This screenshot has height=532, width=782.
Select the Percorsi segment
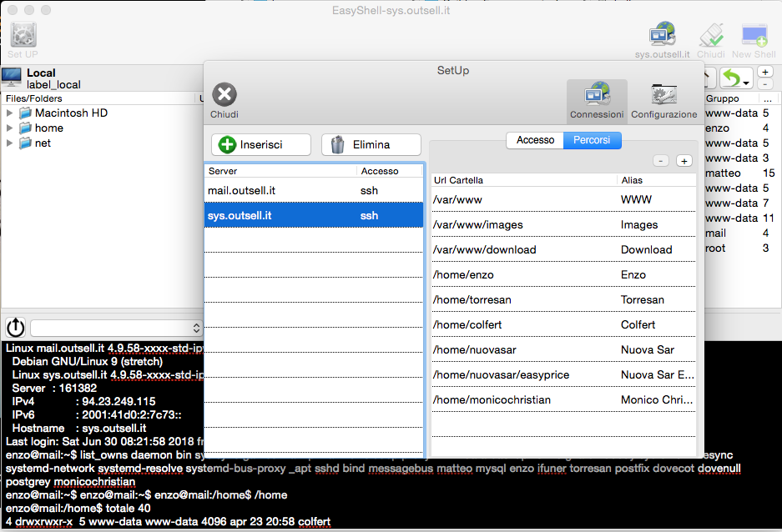[x=592, y=140]
